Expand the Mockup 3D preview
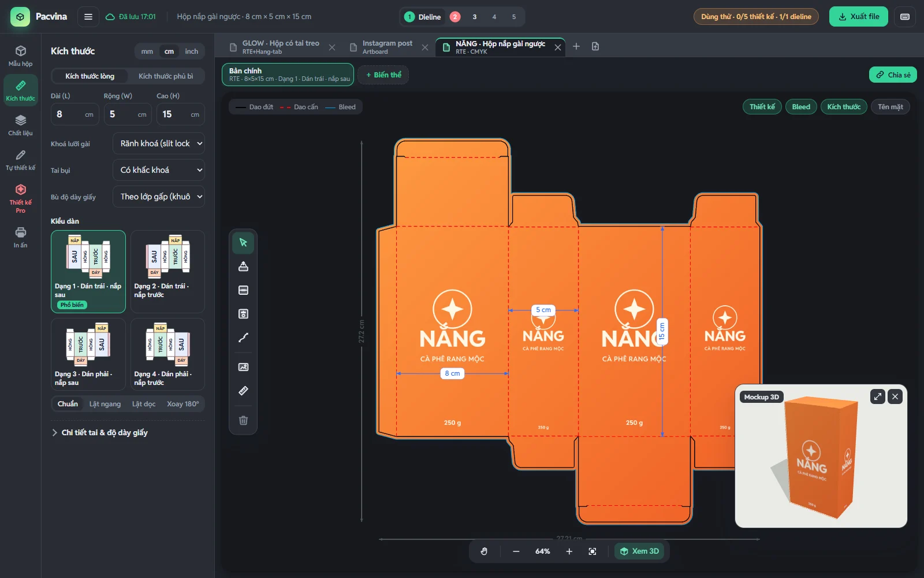924x578 pixels. (x=877, y=397)
